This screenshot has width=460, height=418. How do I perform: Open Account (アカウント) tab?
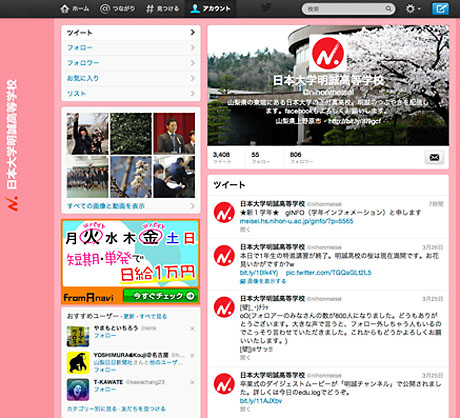[210, 9]
